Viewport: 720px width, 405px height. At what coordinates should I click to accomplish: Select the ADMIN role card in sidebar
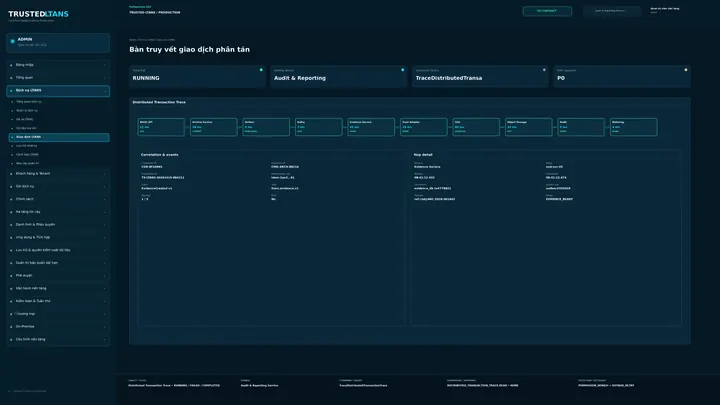58,43
